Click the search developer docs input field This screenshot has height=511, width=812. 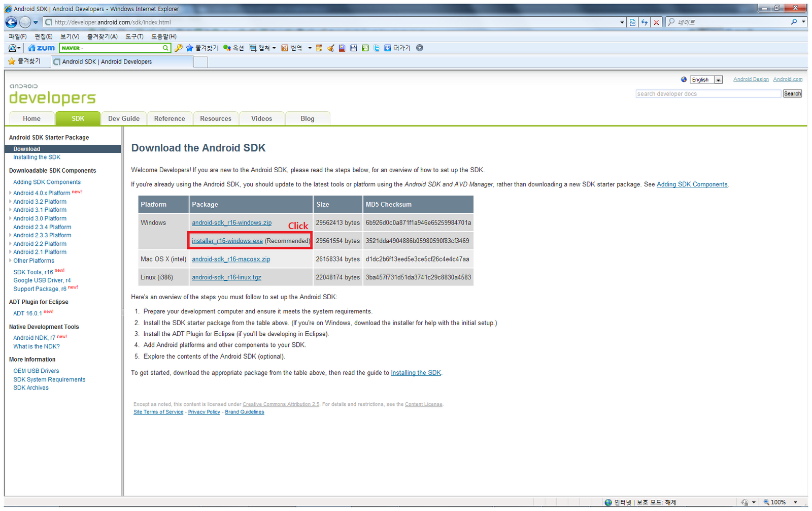(x=708, y=93)
